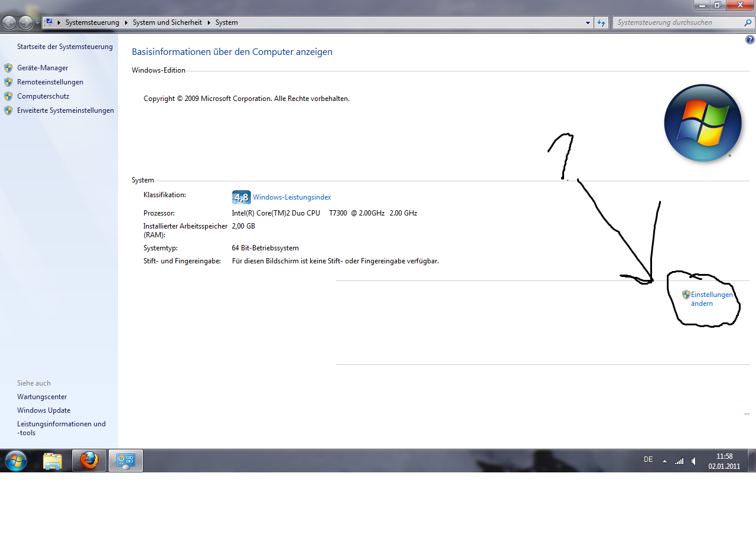Screen dimensions: 756x558
Task: Open Windows Explorer from the taskbar
Action: click(x=53, y=461)
